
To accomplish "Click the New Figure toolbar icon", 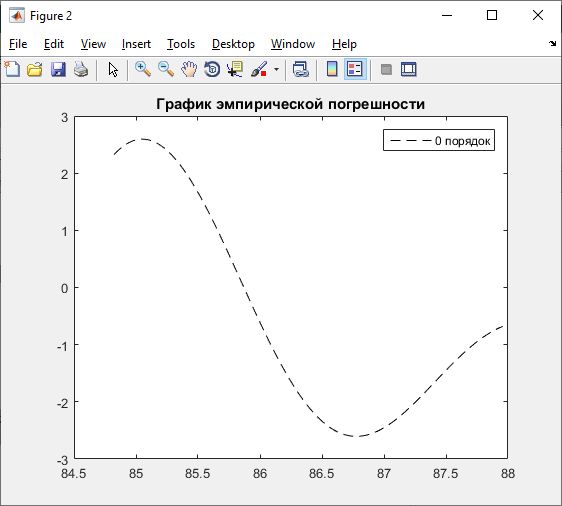I will pos(13,69).
